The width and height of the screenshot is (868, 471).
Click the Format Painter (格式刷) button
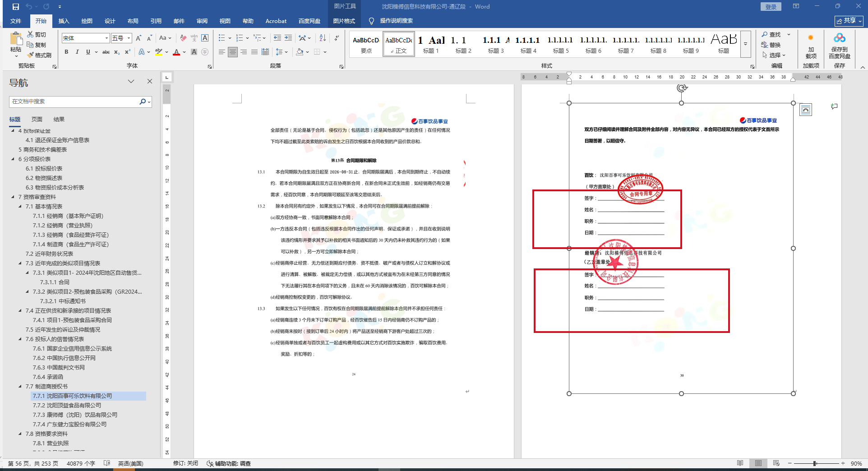coord(39,55)
